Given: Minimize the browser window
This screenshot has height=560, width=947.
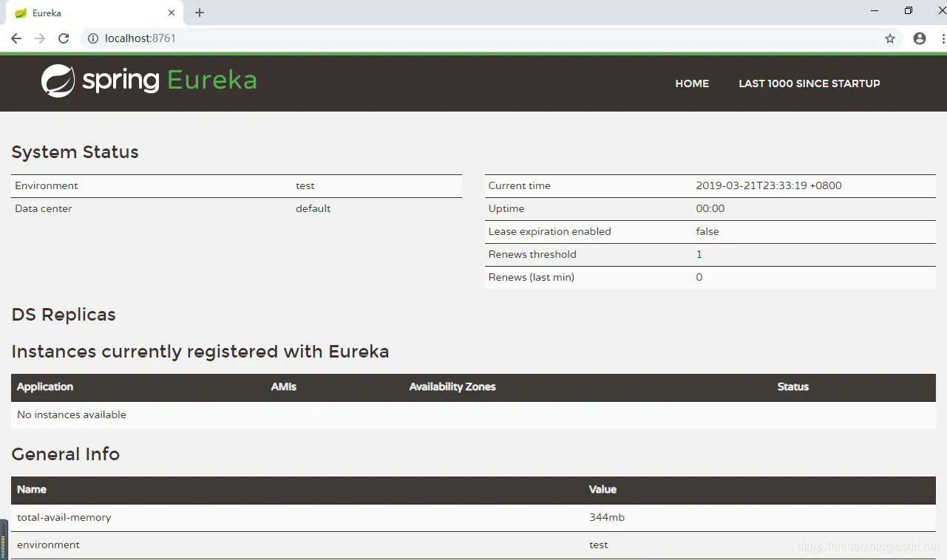Looking at the screenshot, I should tap(875, 11).
